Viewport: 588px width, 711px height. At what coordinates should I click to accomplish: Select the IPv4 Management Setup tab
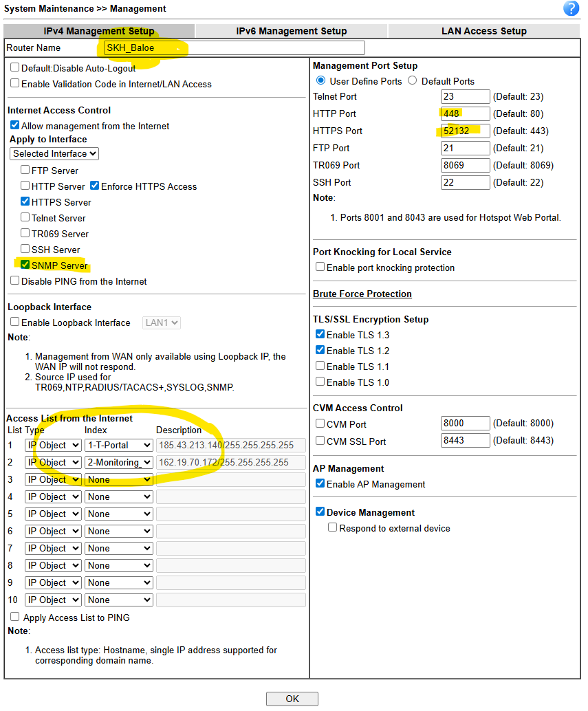[99, 31]
